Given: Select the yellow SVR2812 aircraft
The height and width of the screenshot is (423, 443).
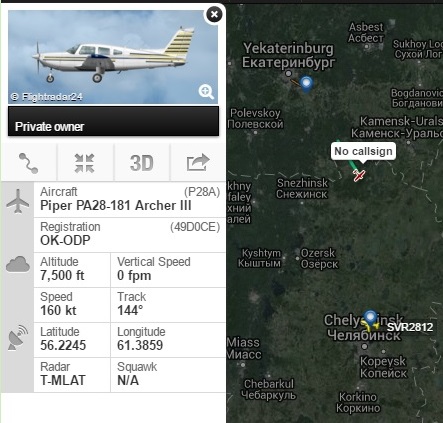Looking at the screenshot, I should click(x=370, y=325).
